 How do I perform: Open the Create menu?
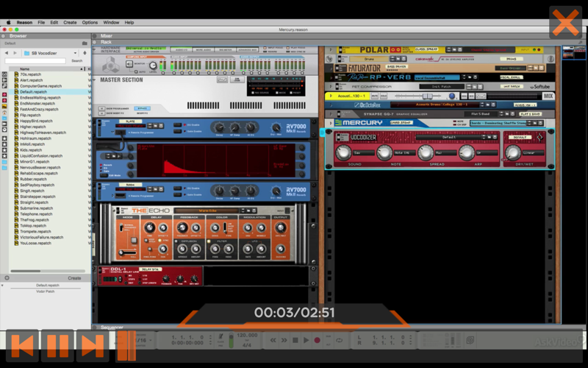(70, 23)
